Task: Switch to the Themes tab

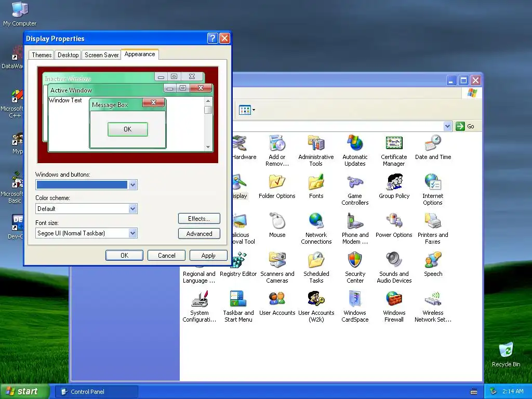Action: pos(42,55)
